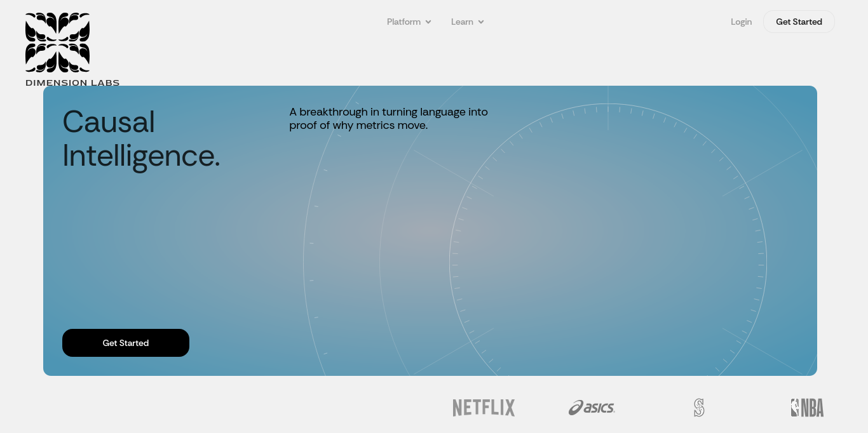
Task: Click the Netflix logo
Action: pos(484,408)
